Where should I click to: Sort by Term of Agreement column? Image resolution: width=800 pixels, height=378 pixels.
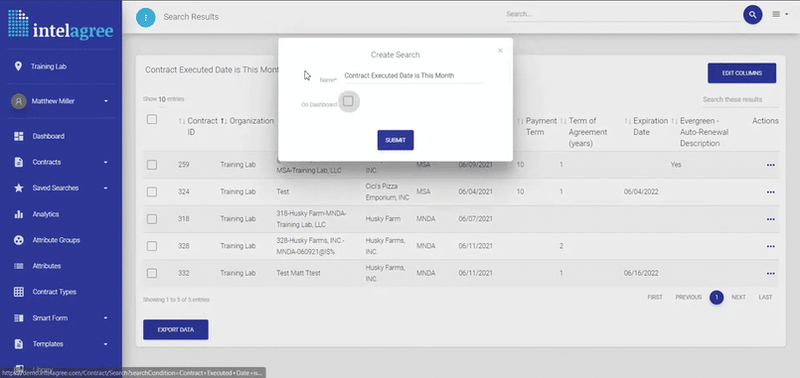(563, 121)
